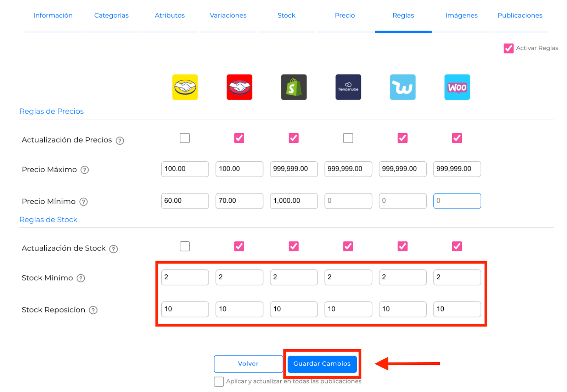Edit WooCommerce Precio Máximo field

click(457, 169)
